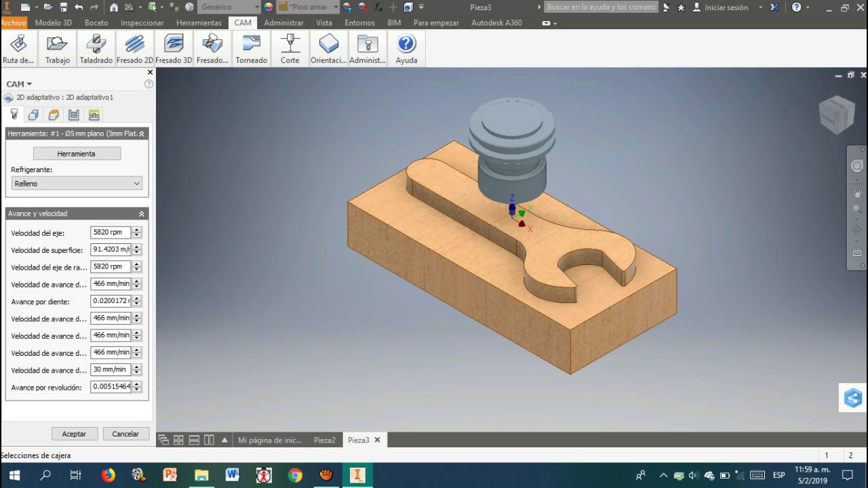The height and width of the screenshot is (488, 868).
Task: Expand the tab list arrow near Mi página
Action: click(224, 440)
